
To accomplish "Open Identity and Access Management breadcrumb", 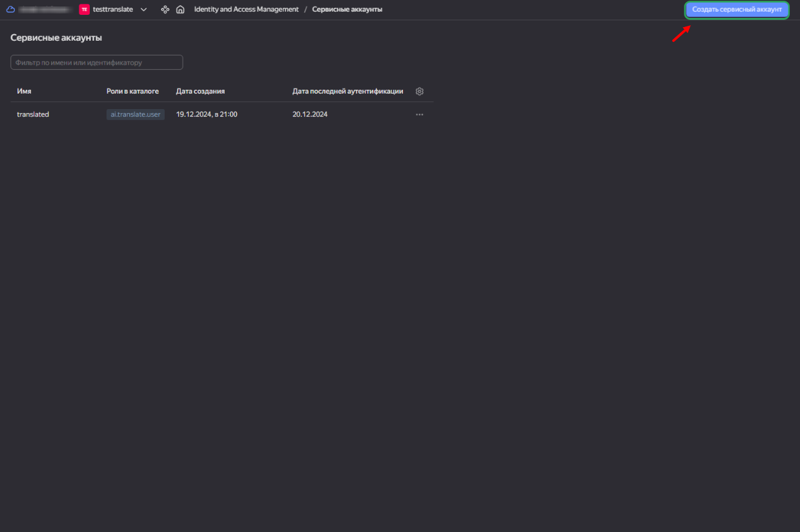I will point(246,10).
